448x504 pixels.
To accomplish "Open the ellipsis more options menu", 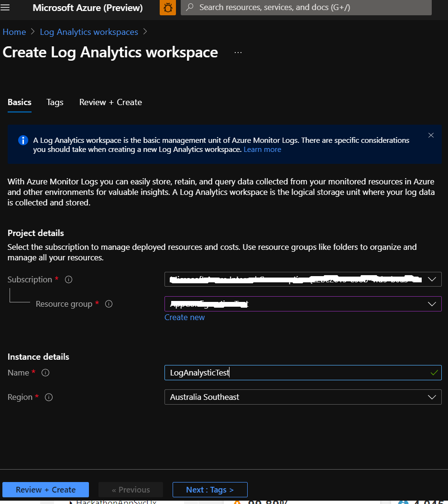I will tap(238, 53).
